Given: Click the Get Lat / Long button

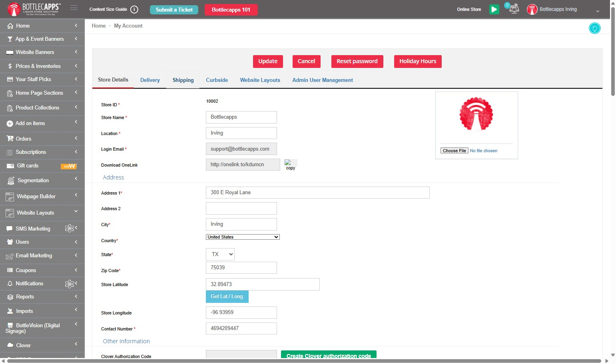Looking at the screenshot, I should (x=227, y=296).
